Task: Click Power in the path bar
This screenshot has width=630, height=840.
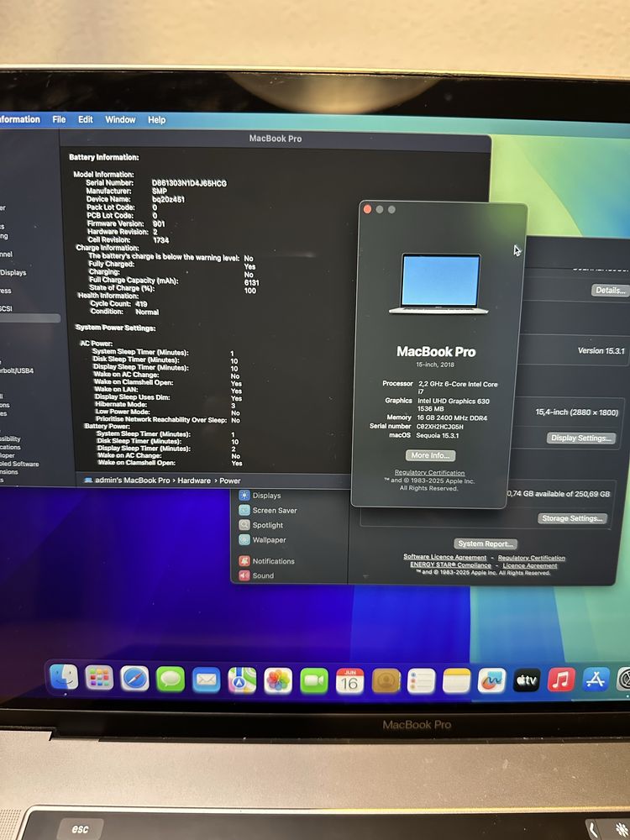Action: (x=230, y=480)
